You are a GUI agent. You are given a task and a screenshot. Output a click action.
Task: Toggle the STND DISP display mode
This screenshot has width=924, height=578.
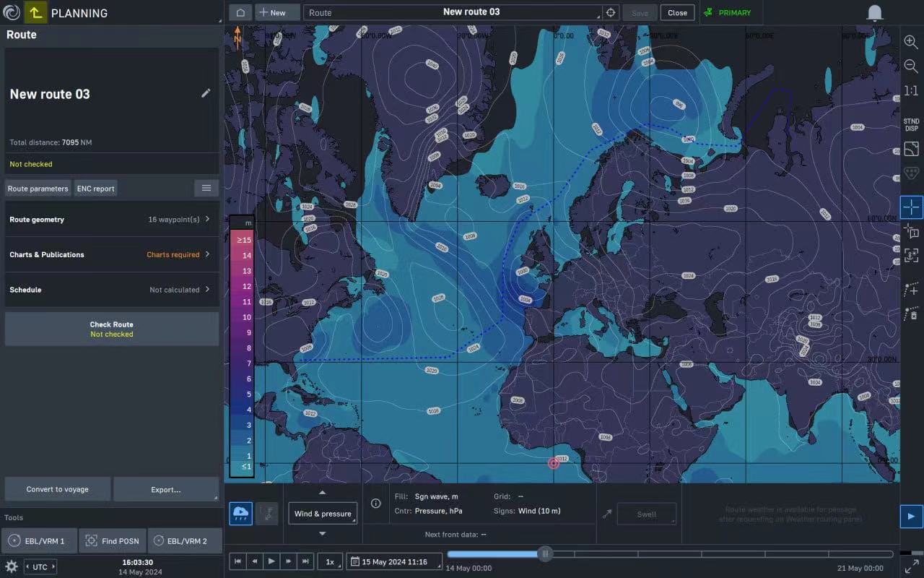point(911,124)
